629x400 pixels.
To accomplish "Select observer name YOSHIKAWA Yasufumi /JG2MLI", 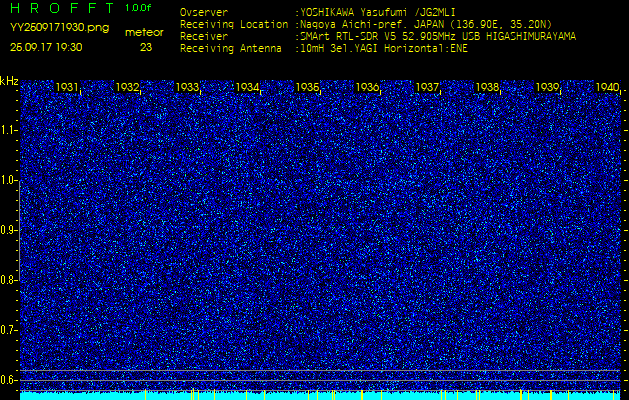I will click(x=377, y=12).
